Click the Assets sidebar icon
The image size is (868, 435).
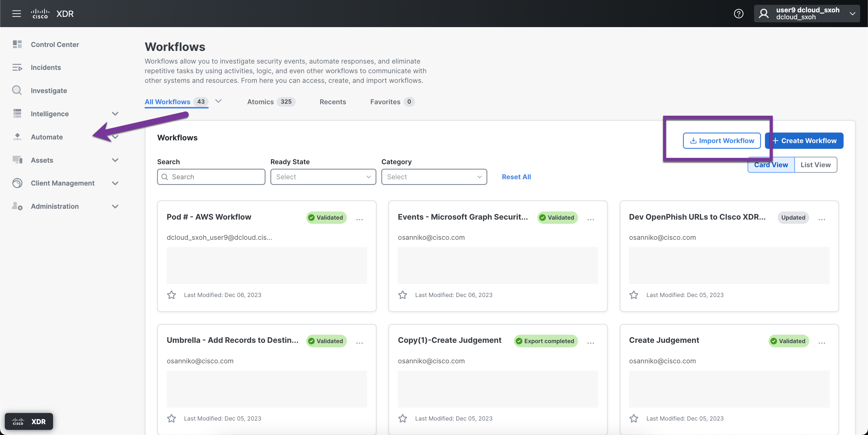point(17,160)
